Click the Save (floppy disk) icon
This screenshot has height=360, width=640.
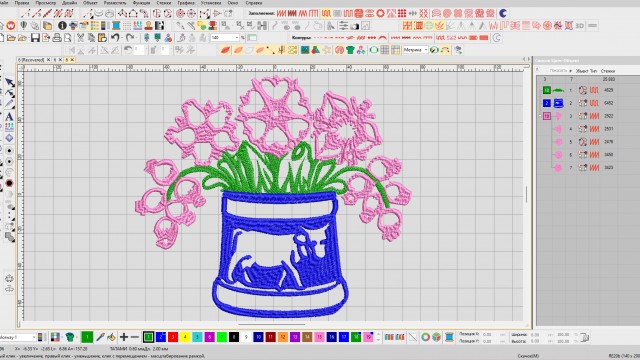35,38
